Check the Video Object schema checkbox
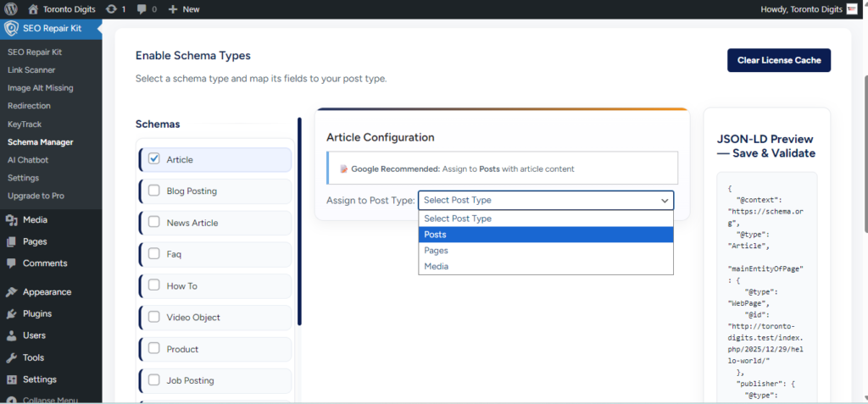868x404 pixels. [x=153, y=317]
